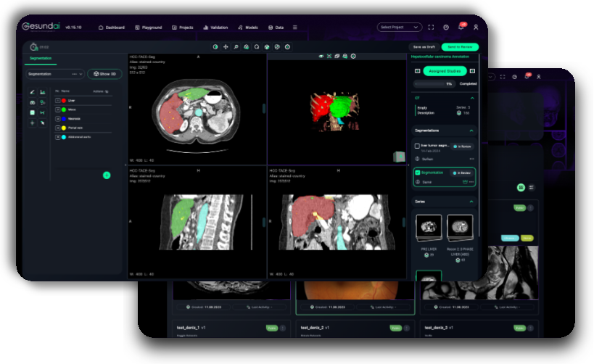
Task: Click the gear icon above 3D viewport
Action: coord(353,56)
